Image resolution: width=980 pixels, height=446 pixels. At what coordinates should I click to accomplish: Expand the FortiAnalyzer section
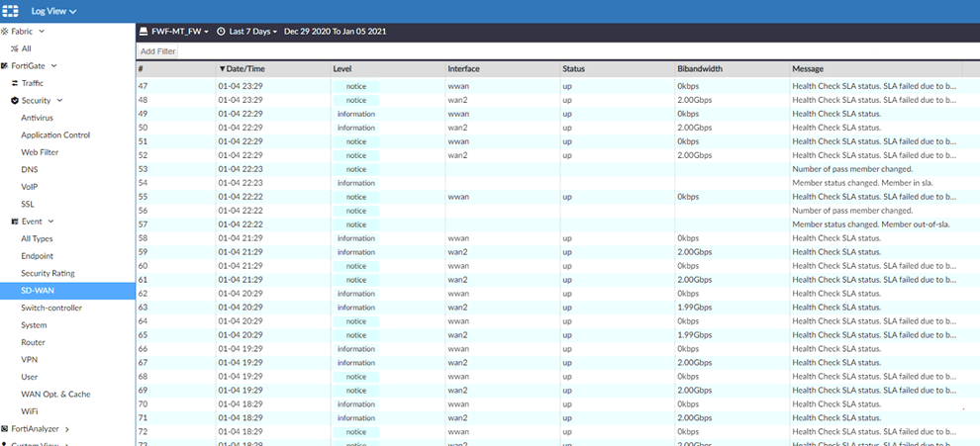click(67, 429)
